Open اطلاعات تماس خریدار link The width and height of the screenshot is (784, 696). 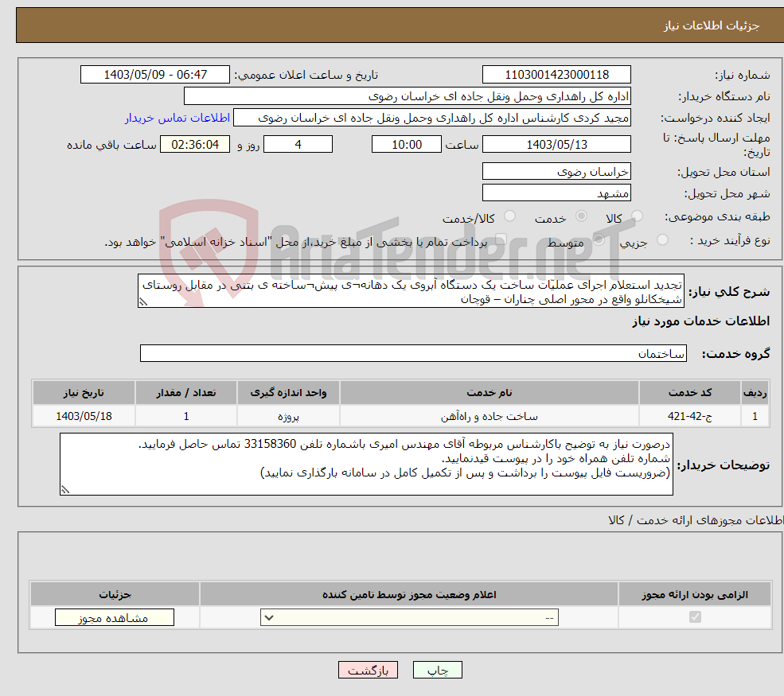pyautogui.click(x=177, y=118)
